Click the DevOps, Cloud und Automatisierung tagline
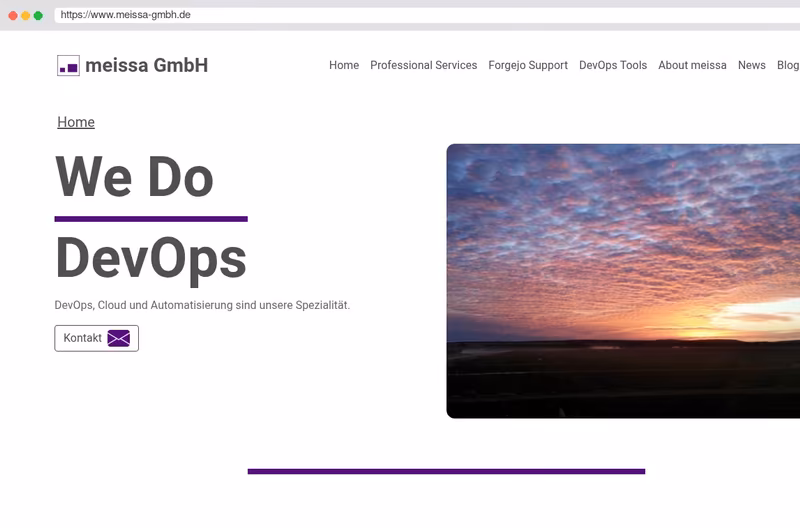This screenshot has height=528, width=800. pyautogui.click(x=202, y=305)
